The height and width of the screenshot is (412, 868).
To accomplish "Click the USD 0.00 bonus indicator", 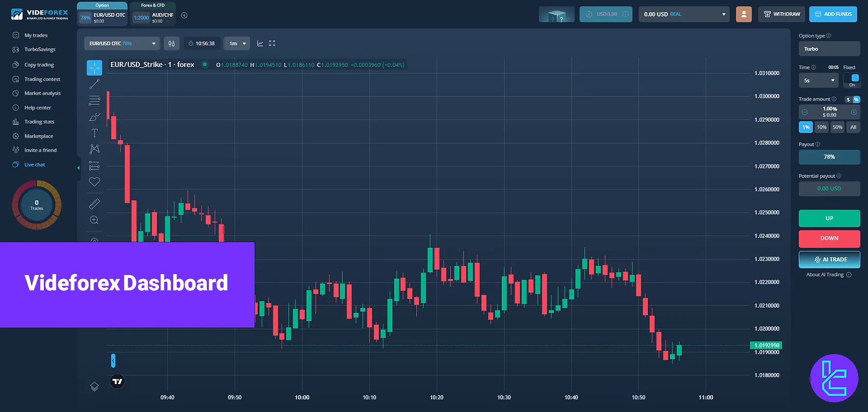I will click(x=606, y=14).
